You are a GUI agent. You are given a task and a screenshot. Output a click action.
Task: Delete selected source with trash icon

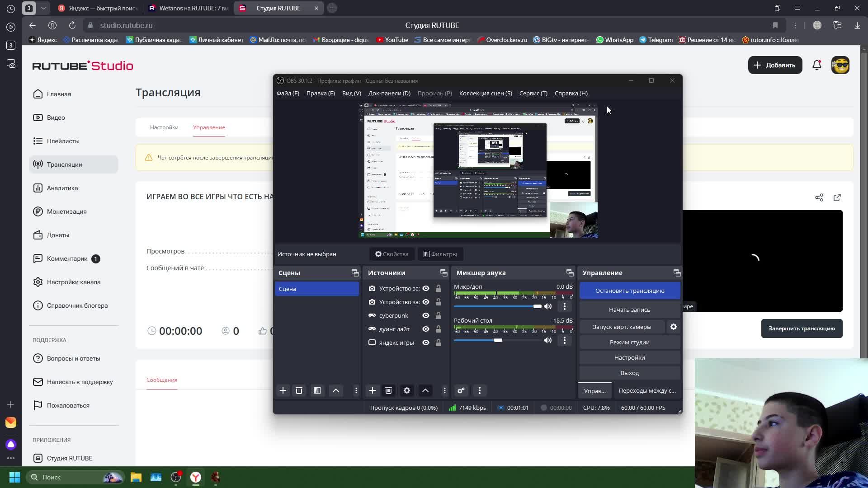pyautogui.click(x=388, y=390)
